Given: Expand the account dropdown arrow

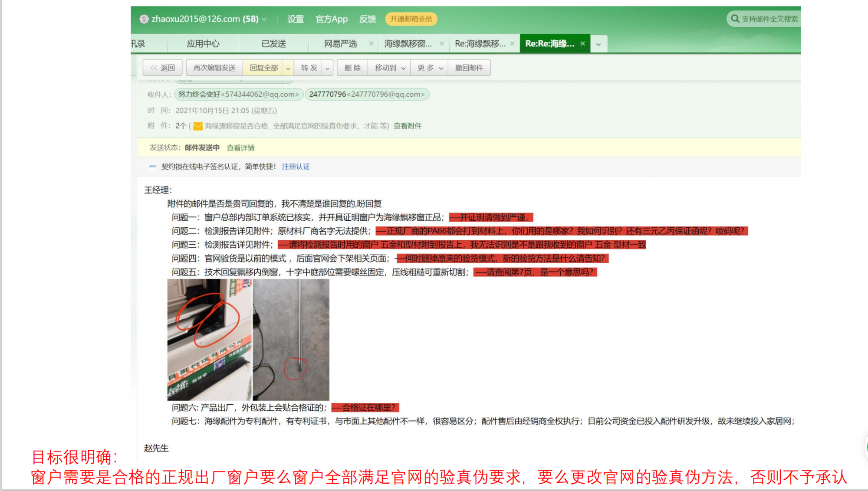Looking at the screenshot, I should click(264, 19).
